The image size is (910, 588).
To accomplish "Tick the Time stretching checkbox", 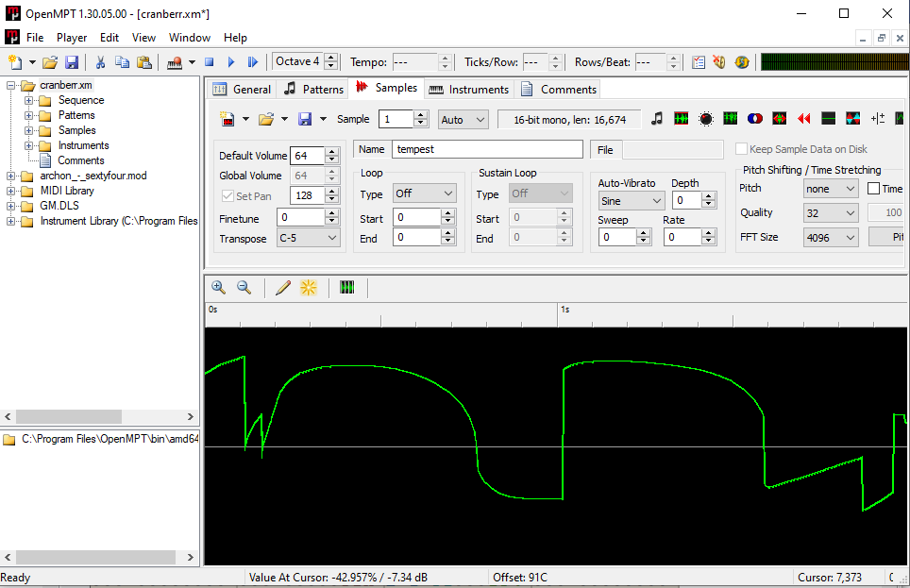I will [873, 189].
